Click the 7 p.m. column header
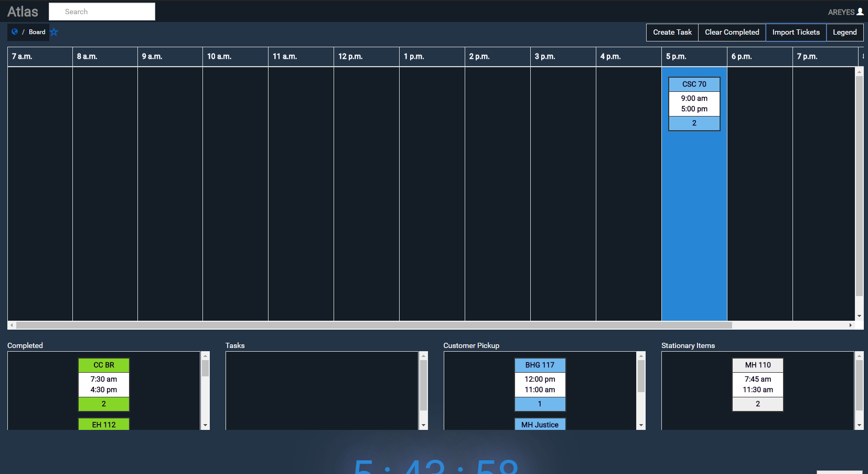 click(826, 57)
